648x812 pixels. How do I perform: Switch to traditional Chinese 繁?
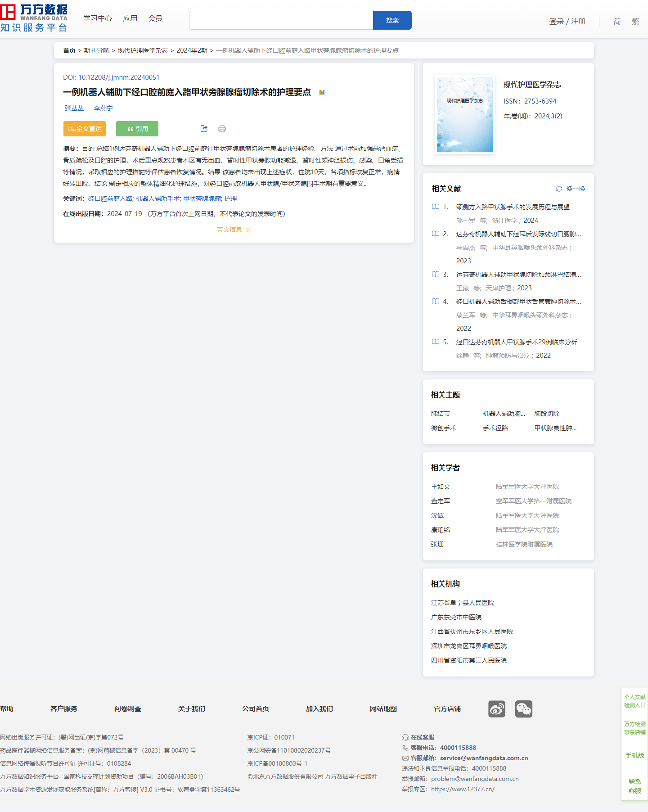click(635, 22)
